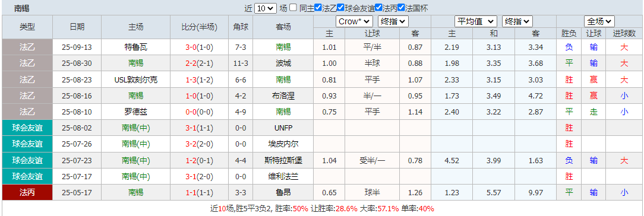This screenshot has height=216, width=644.
Task: Open the recent matches count dropdown showing 10
Action: (266, 8)
